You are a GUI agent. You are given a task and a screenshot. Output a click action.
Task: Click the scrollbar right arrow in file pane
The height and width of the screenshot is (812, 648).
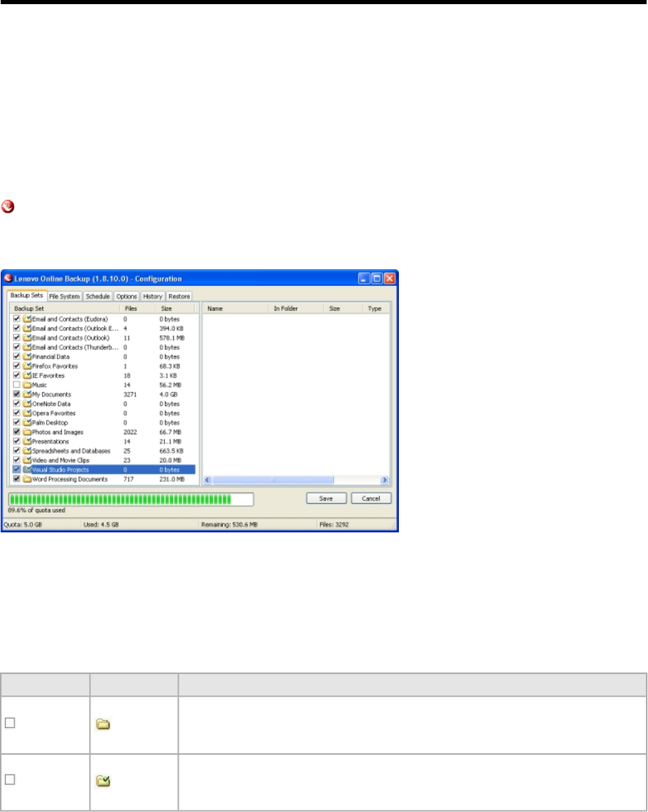(x=384, y=480)
